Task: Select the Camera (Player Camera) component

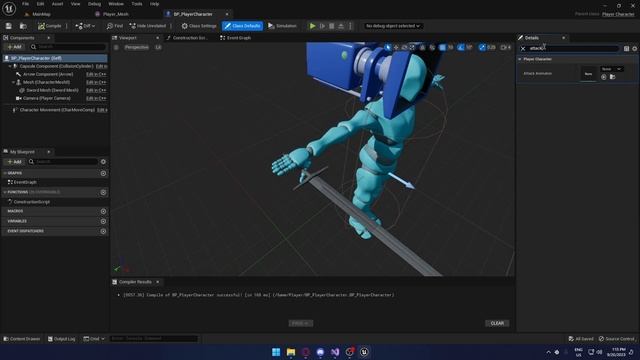Action: [43, 98]
